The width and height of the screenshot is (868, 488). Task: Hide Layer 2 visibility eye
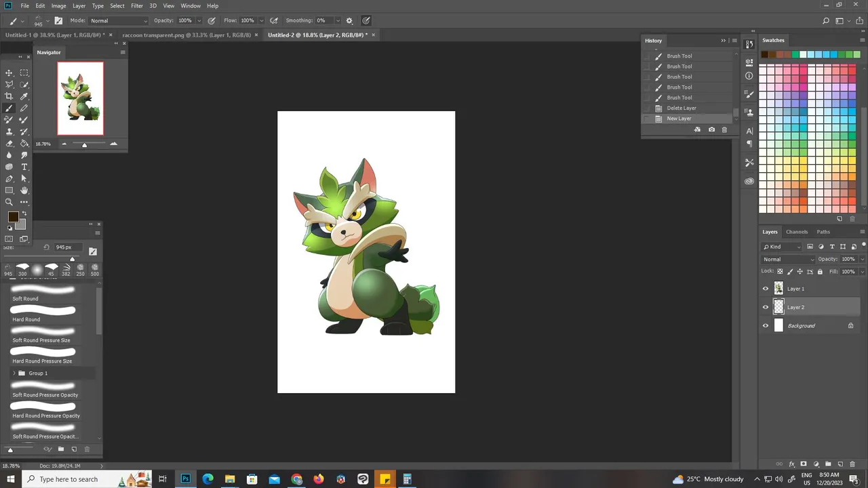pyautogui.click(x=766, y=307)
